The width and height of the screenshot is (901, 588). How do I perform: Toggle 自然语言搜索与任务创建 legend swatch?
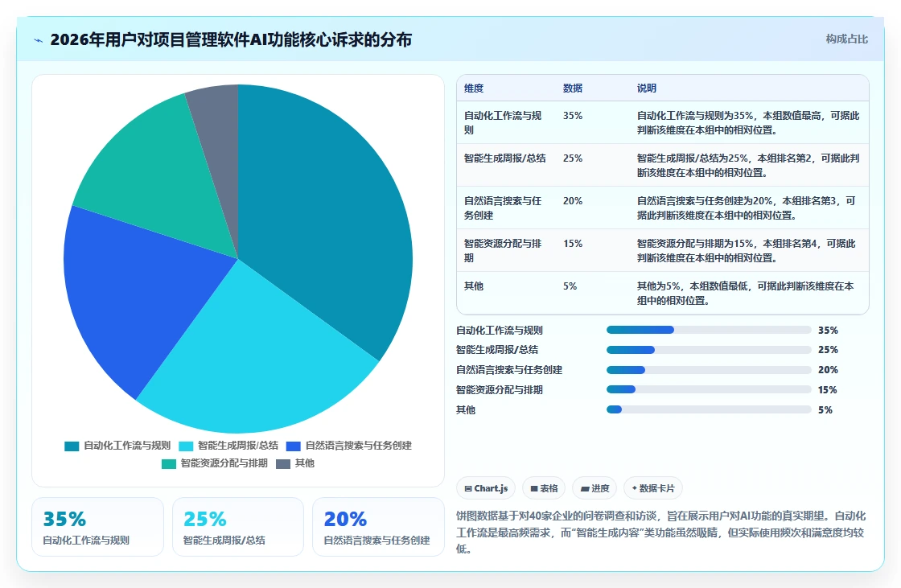coord(294,446)
